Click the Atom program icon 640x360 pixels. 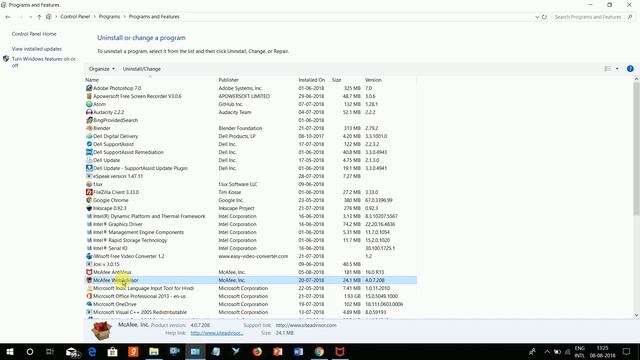[89, 104]
